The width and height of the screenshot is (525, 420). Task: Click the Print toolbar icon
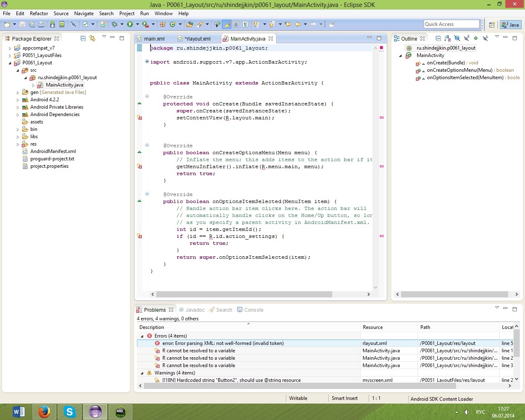coord(41,25)
